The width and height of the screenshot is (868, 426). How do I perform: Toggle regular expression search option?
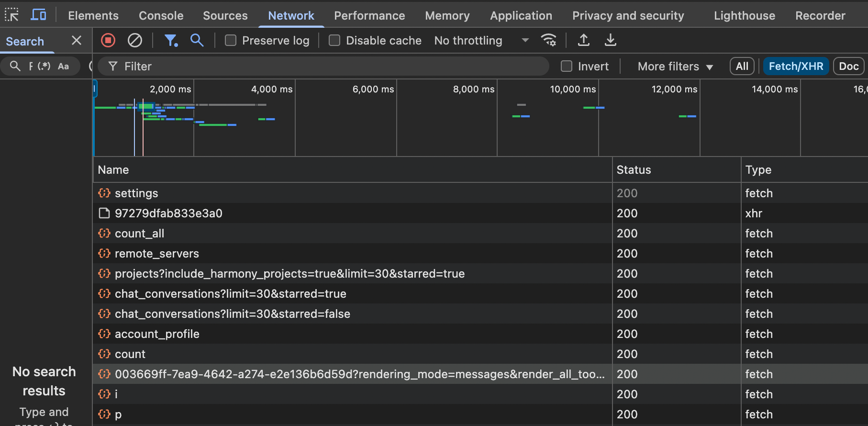point(44,66)
